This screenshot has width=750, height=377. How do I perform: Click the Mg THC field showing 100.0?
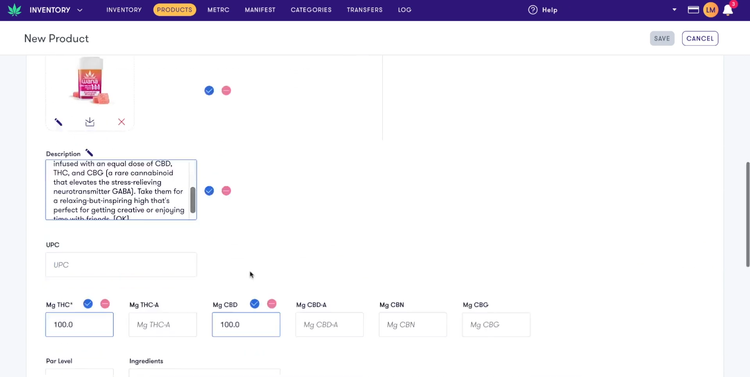[79, 324]
